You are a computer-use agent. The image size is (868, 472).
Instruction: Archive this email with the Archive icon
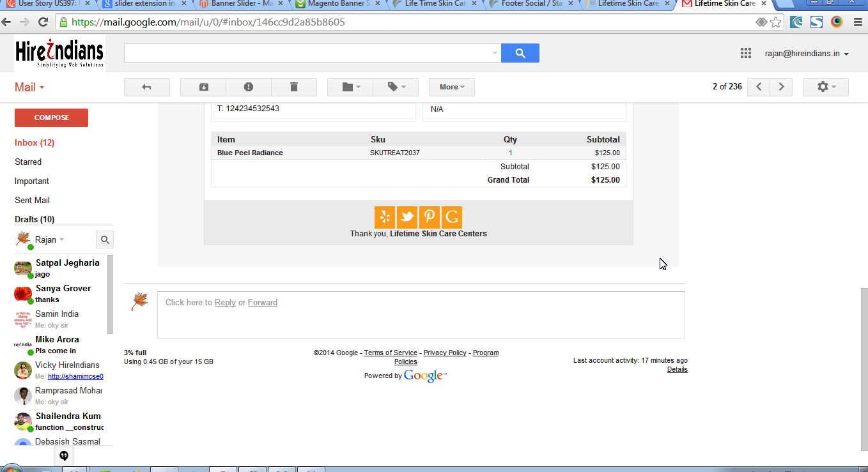pos(203,87)
